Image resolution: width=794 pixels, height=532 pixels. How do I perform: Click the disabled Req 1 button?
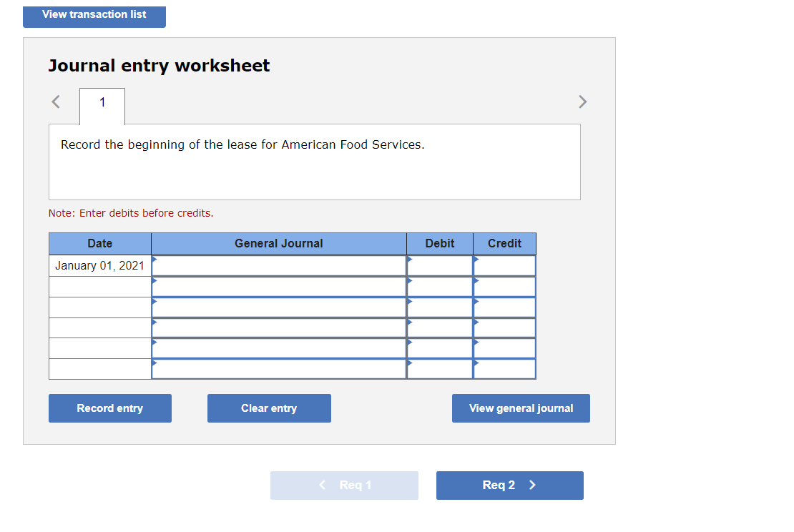pyautogui.click(x=344, y=485)
